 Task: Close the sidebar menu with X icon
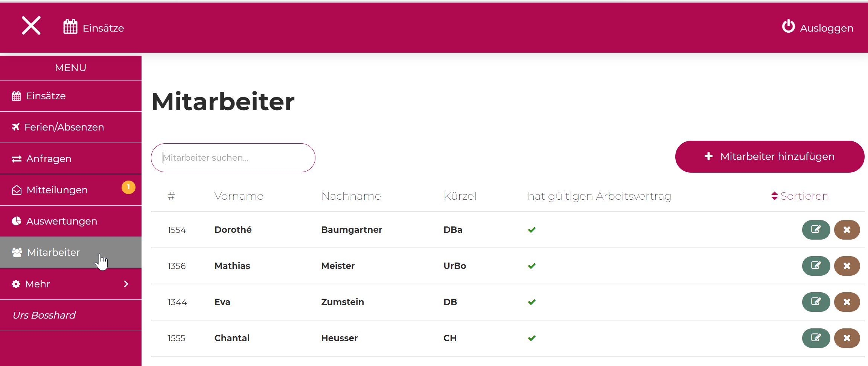31,26
